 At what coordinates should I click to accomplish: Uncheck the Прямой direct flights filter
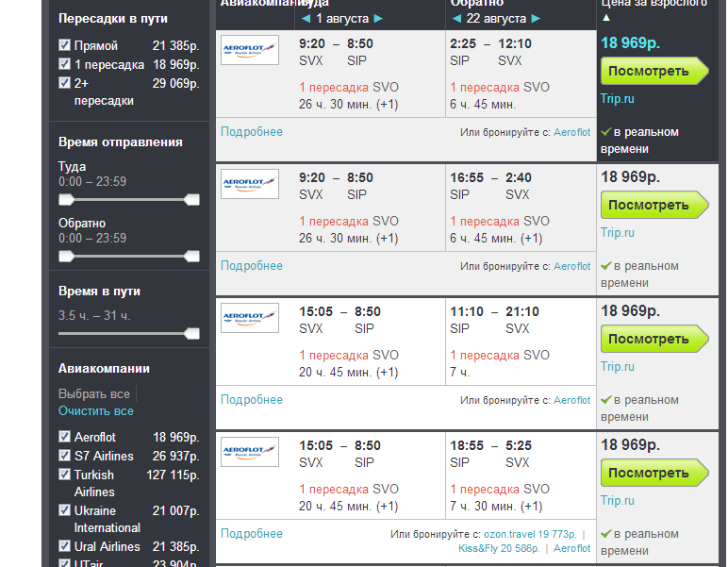[64, 45]
